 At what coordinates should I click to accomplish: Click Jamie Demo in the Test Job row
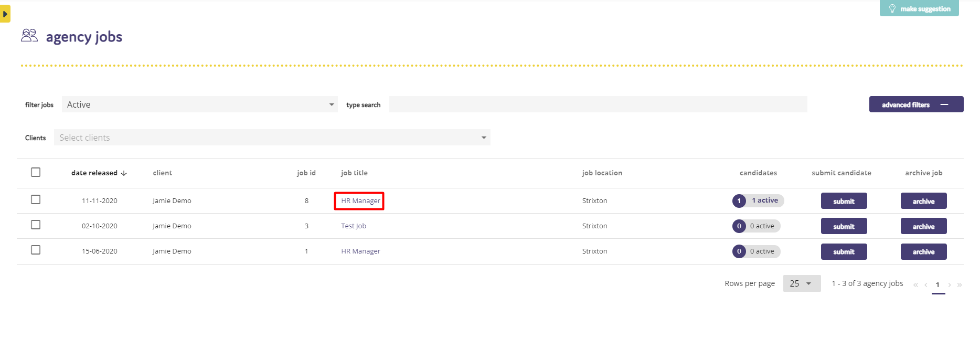[172, 226]
